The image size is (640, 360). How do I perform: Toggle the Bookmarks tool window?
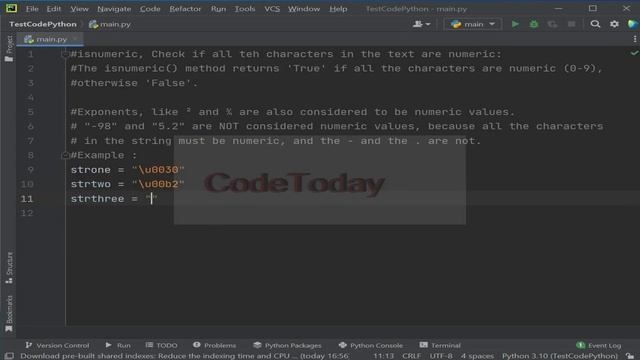click(x=9, y=313)
